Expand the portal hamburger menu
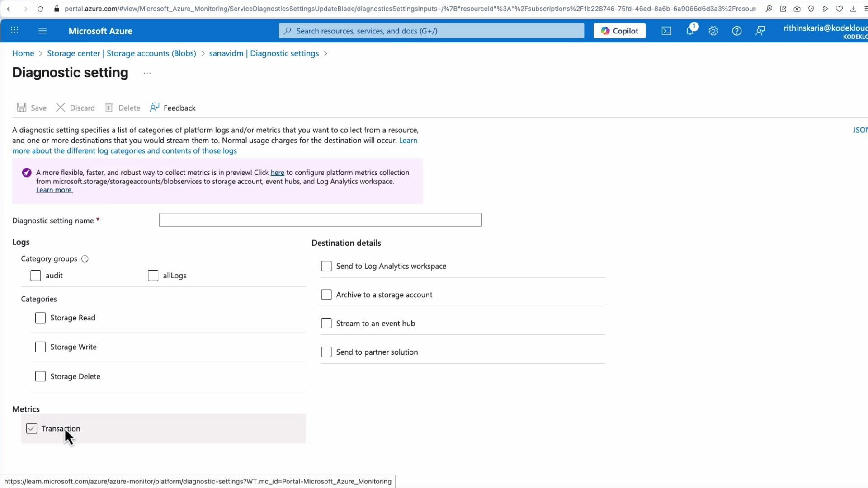 click(42, 31)
